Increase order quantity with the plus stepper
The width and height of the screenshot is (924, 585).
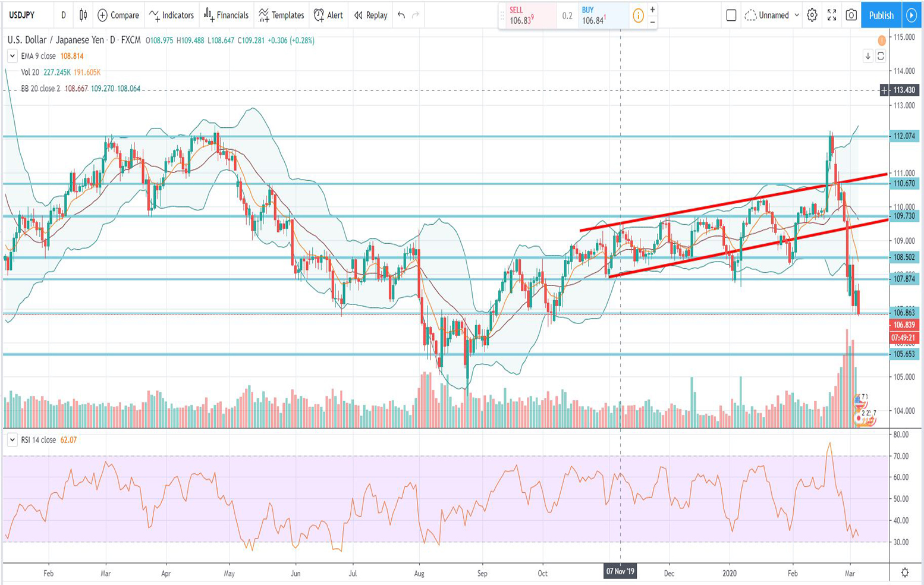click(x=652, y=10)
